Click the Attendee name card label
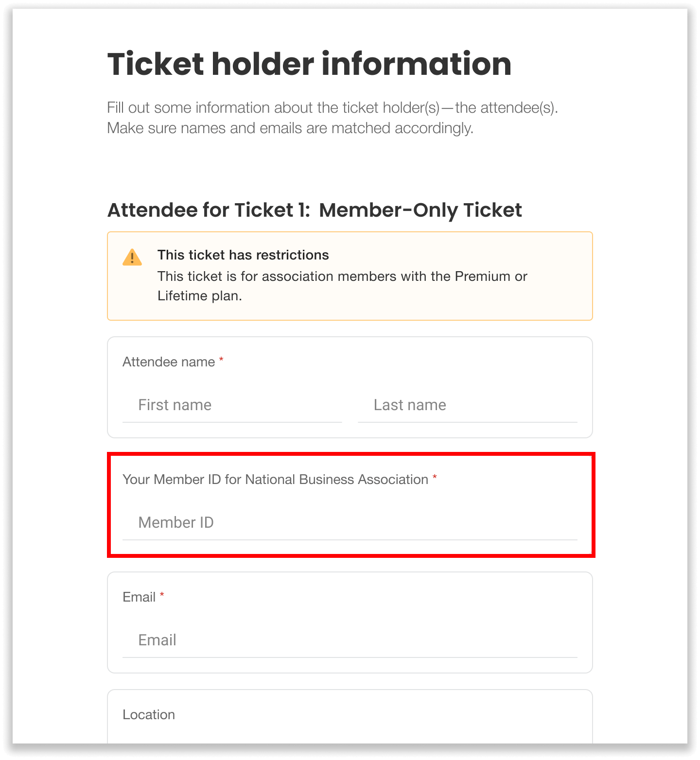 [x=169, y=362]
